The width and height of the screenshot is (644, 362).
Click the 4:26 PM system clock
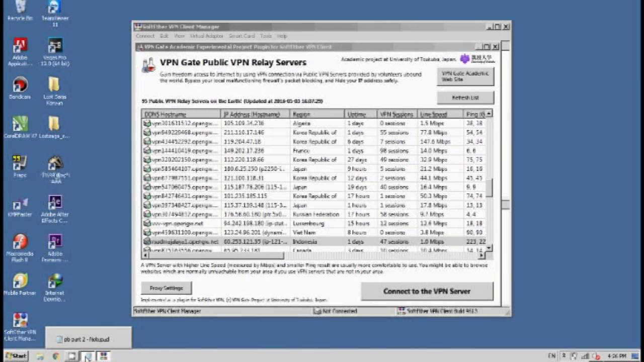pos(617,356)
